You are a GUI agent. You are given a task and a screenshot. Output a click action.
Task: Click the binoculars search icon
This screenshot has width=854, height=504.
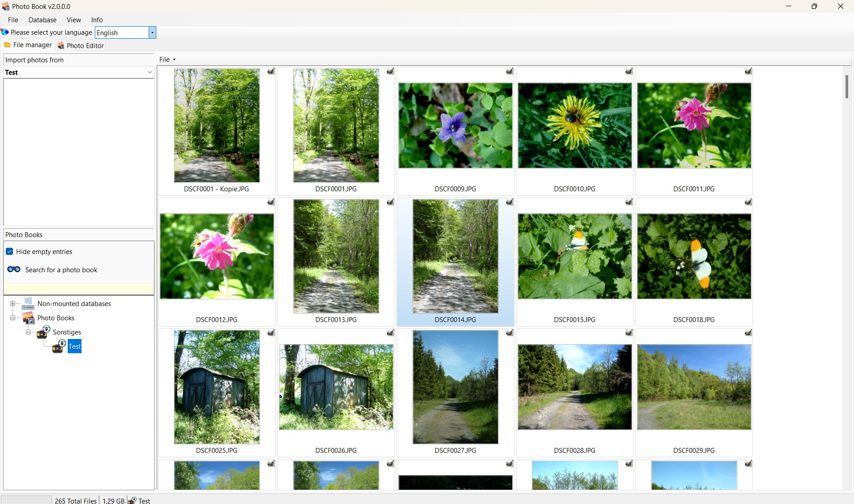coord(14,270)
